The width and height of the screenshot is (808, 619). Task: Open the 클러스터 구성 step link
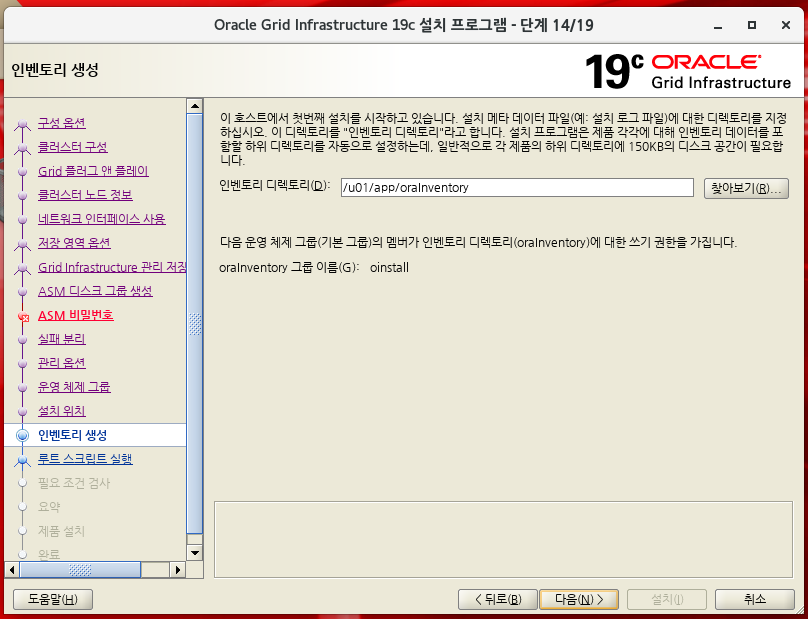coord(73,147)
